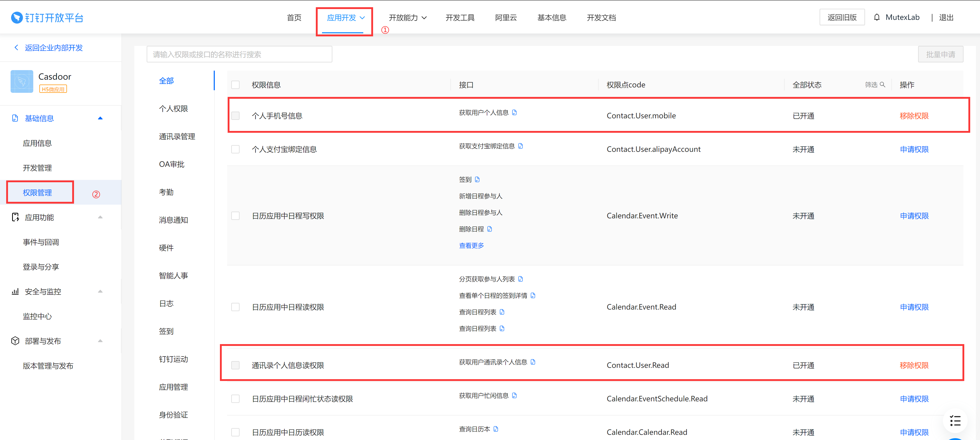
Task: Open the 应用开发 dropdown menu
Action: point(345,18)
